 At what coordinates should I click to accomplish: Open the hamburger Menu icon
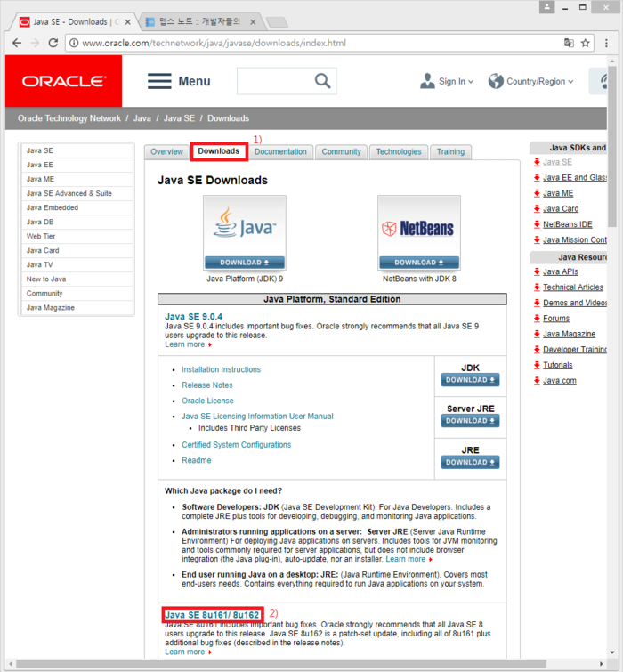[x=159, y=81]
